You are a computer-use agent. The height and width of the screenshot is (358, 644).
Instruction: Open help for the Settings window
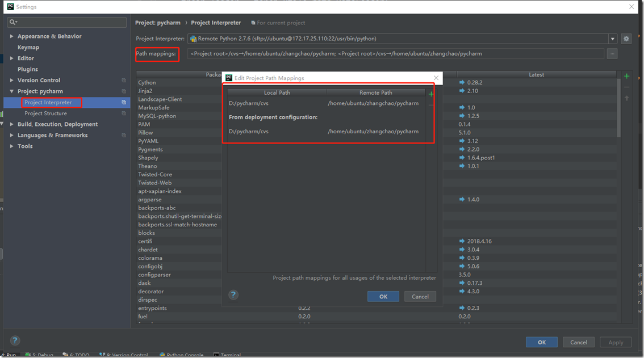[x=15, y=340]
